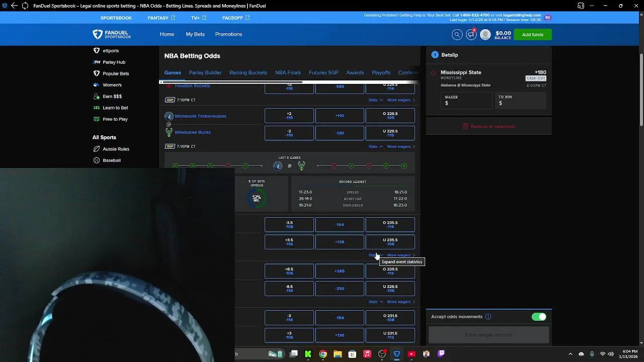Switch to the NBA Finals tab

coord(288,72)
